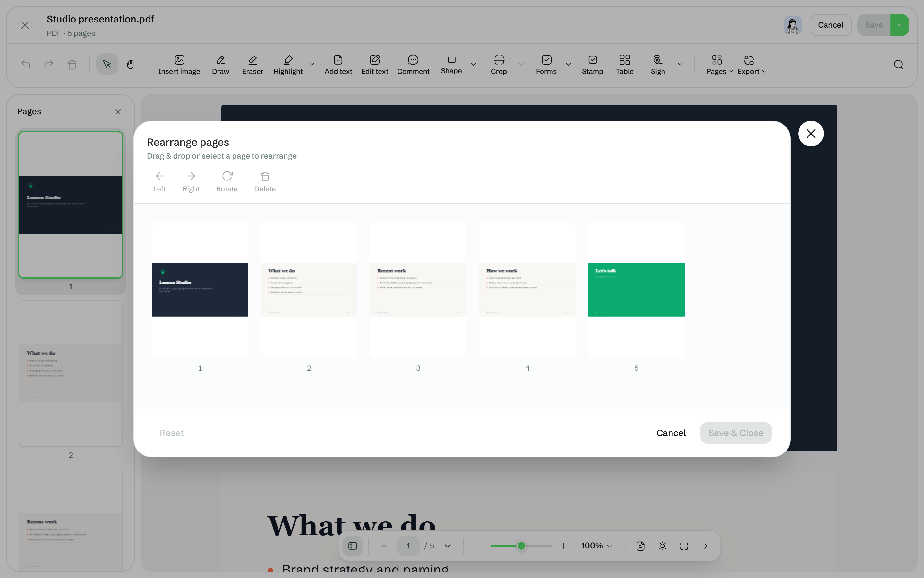Select page 5 thumbnail in dialog
924x578 pixels.
point(636,289)
